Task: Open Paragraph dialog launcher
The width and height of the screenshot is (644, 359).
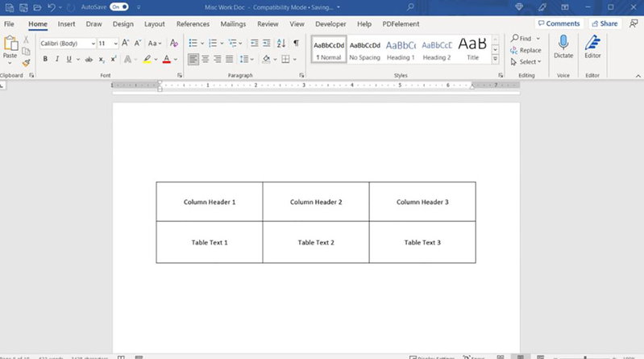Action: [301, 75]
